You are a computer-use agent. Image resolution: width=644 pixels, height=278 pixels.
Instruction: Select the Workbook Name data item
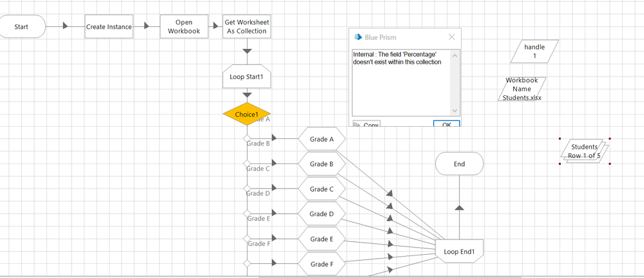click(x=522, y=89)
